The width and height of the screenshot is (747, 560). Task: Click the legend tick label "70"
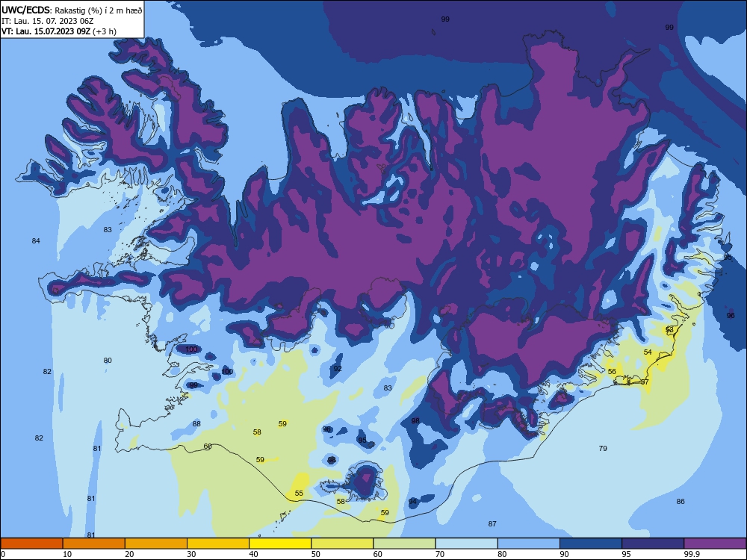click(440, 554)
